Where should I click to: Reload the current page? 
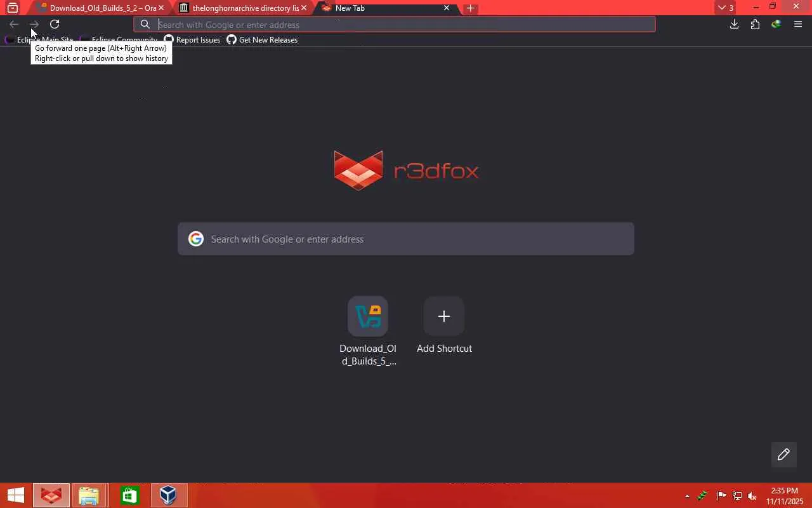[55, 24]
